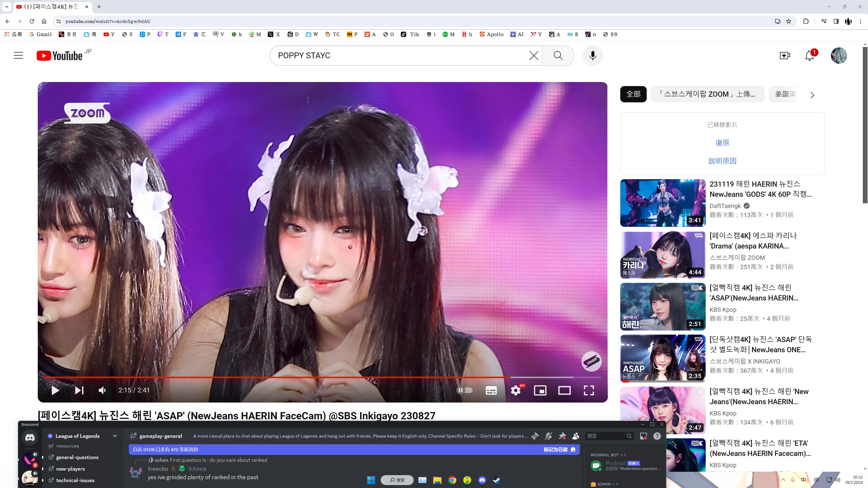The height and width of the screenshot is (488, 868).
Task: Click the YouTube create video icon
Action: click(785, 56)
